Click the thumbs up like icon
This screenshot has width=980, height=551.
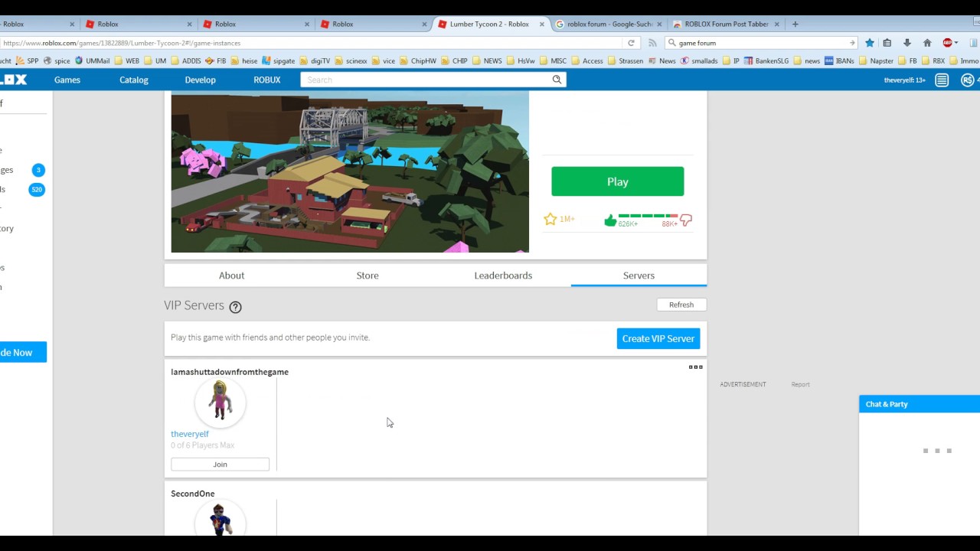(610, 220)
